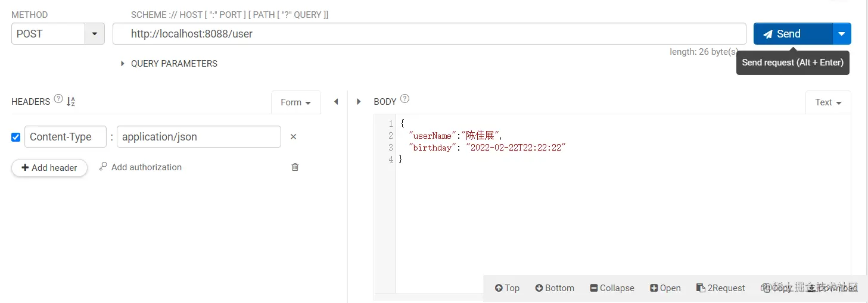This screenshot has height=303, width=868.
Task: Expand QUERY PARAMETERS section
Action: 169,64
